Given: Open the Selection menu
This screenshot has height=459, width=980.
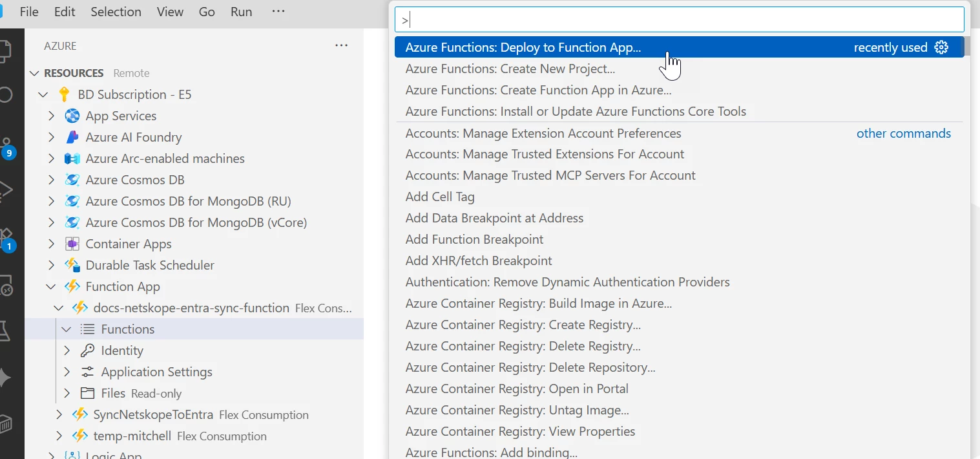Looking at the screenshot, I should pos(116,12).
